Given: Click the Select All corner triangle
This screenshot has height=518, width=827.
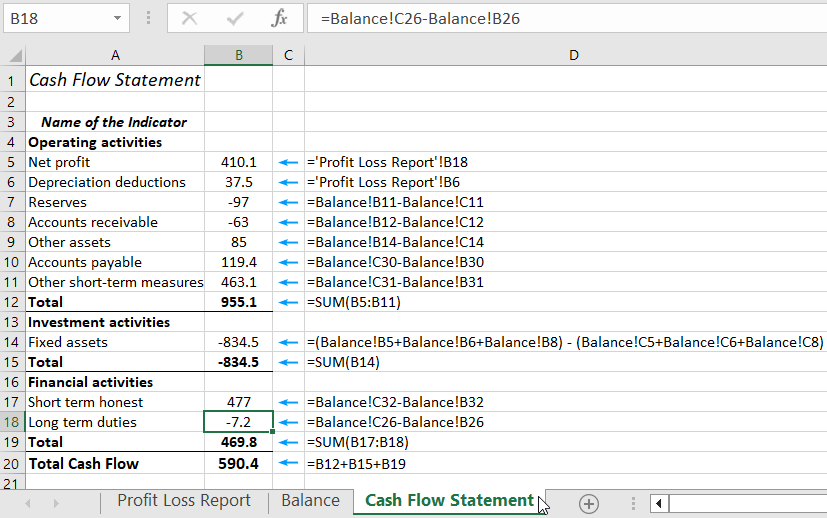Looking at the screenshot, I should [13, 56].
